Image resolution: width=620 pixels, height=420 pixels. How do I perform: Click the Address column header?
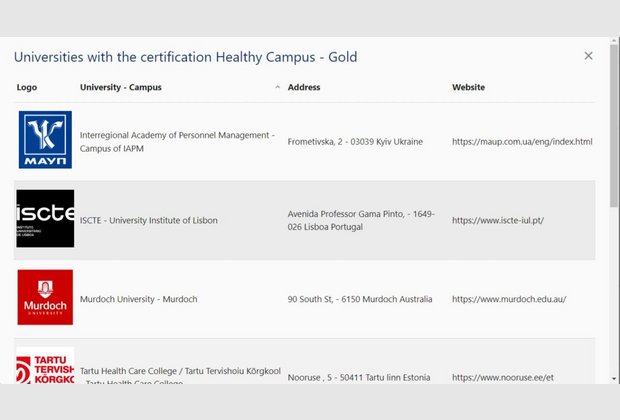[x=304, y=88]
